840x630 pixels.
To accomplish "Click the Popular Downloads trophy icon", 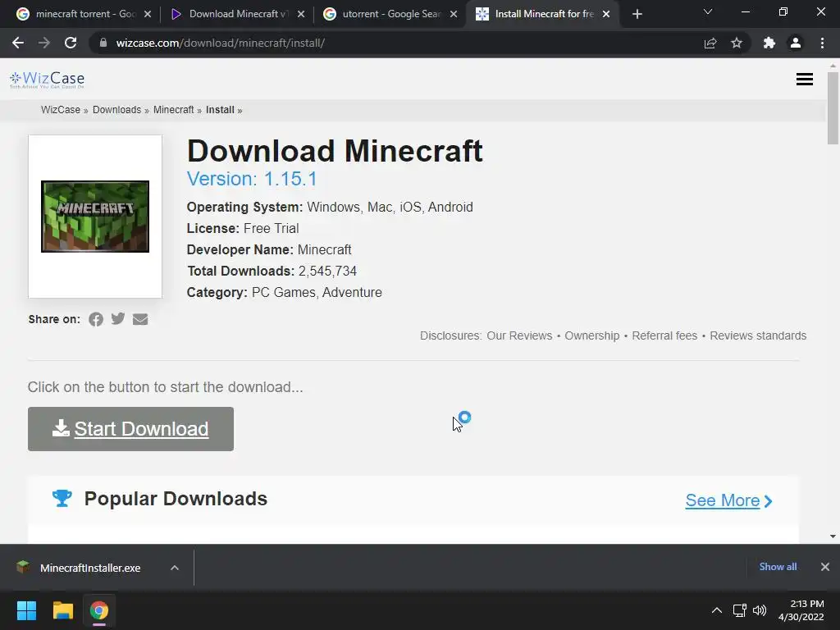I will point(62,498).
